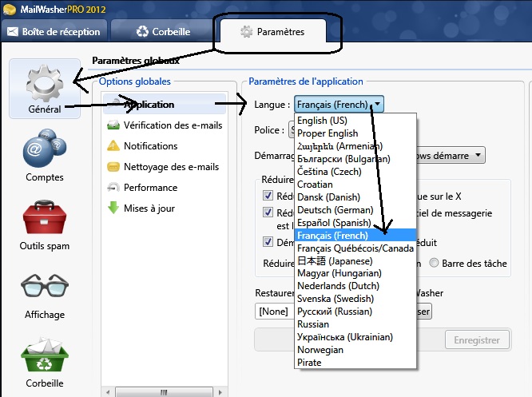Choose Nederlands (Dutch) language
The height and width of the screenshot is (397, 532).
pyautogui.click(x=355, y=286)
